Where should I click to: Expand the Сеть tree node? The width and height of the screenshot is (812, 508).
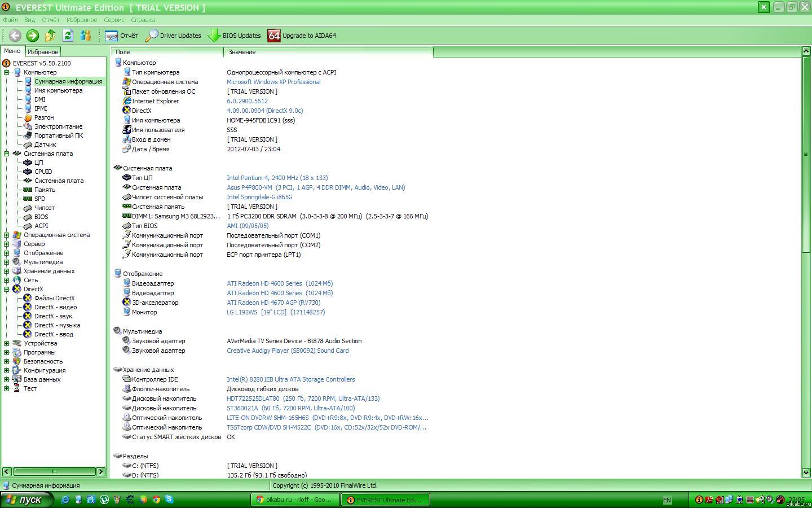(7, 280)
